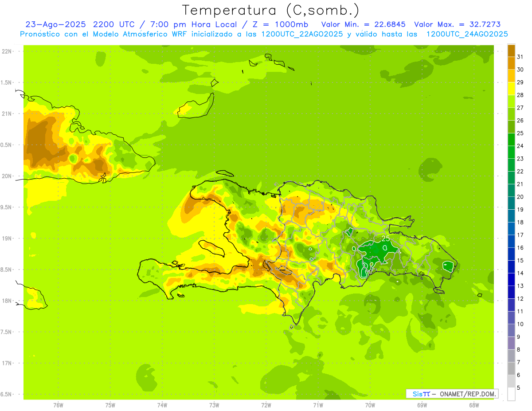The image size is (532, 411).
Task: Click the "1200UTC_22AGO2025" initialization time
Action: (x=301, y=34)
